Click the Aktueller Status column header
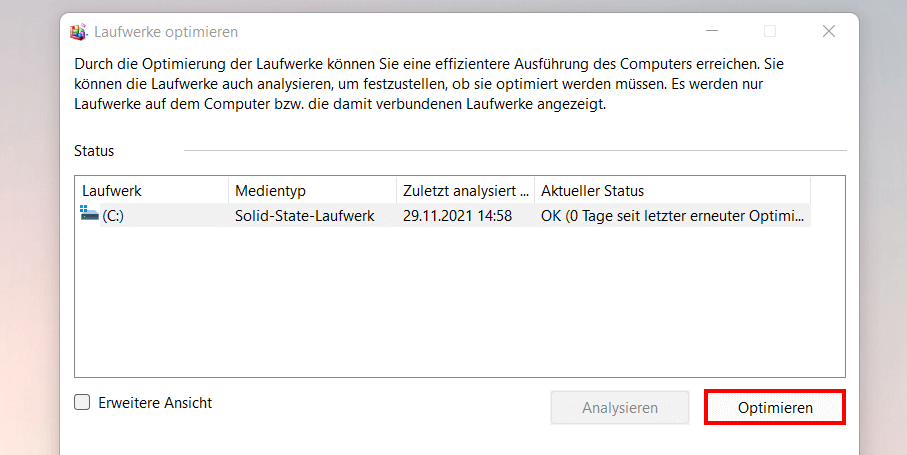This screenshot has height=455, width=907. pyautogui.click(x=672, y=190)
